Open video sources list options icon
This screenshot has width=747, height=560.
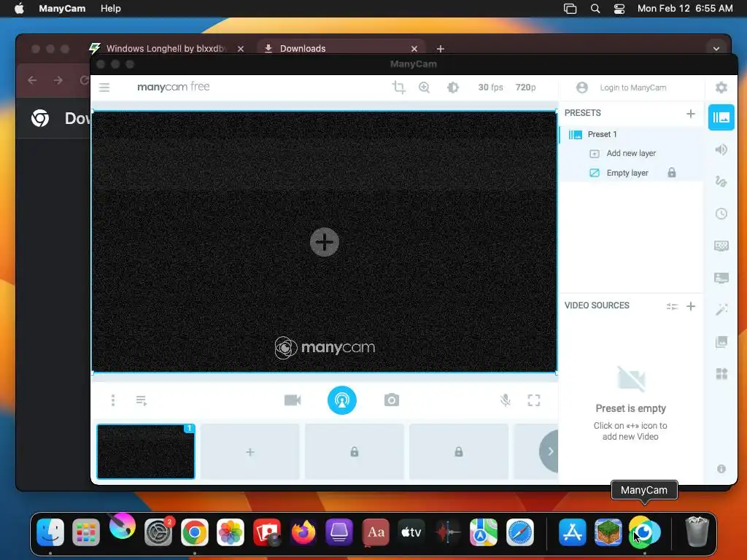pos(672,306)
